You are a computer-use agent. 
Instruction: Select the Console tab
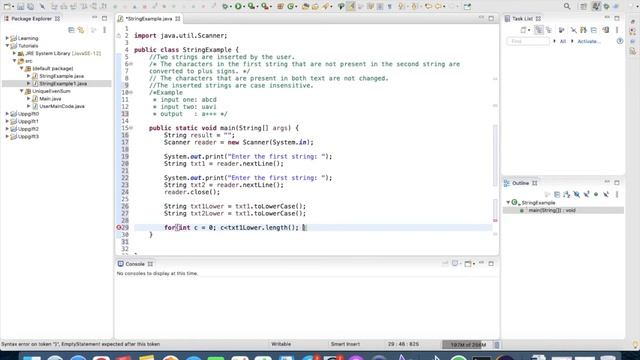(135, 264)
